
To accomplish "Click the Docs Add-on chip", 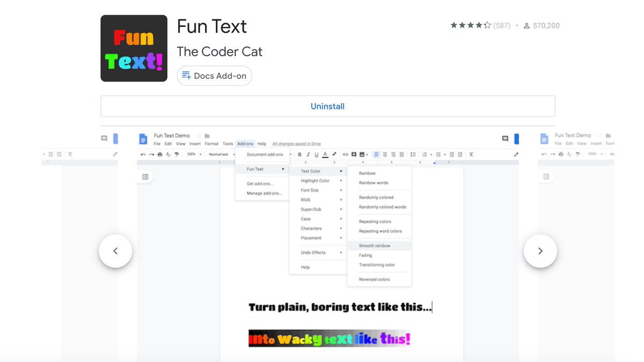I will [214, 76].
